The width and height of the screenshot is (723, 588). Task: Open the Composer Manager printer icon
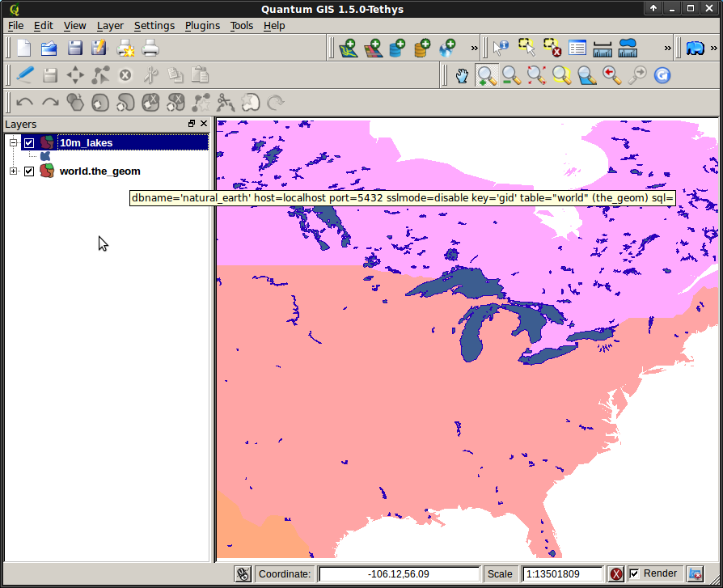pyautogui.click(x=150, y=48)
